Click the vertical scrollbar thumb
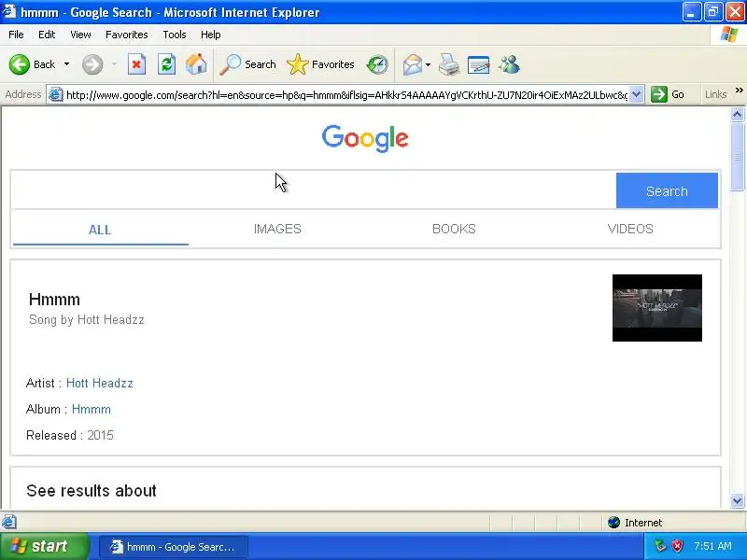Screen dimensions: 747x560 pos(737,156)
